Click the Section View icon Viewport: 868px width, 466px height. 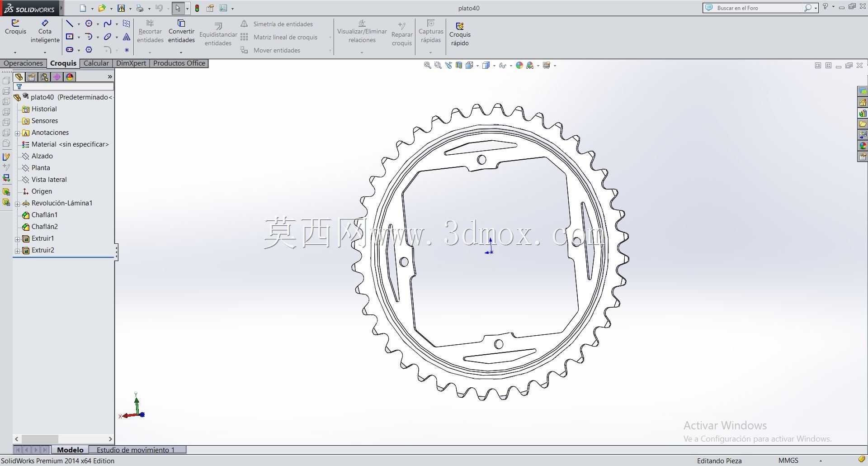(459, 65)
